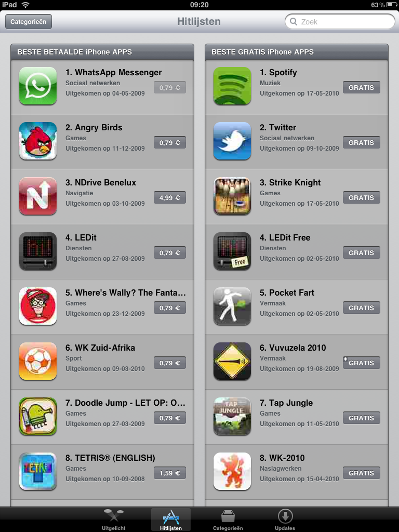Get Strike Knight with GRATIS button
This screenshot has height=532, width=399.
tap(362, 197)
